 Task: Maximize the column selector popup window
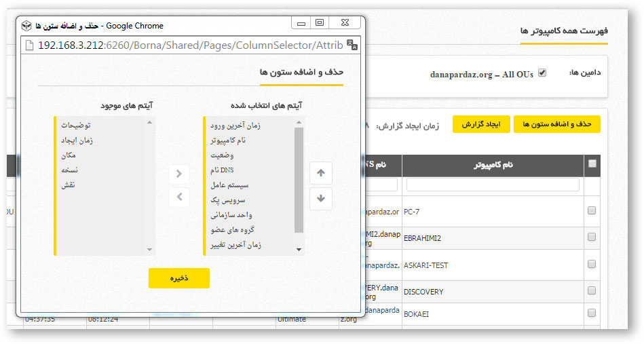click(319, 22)
